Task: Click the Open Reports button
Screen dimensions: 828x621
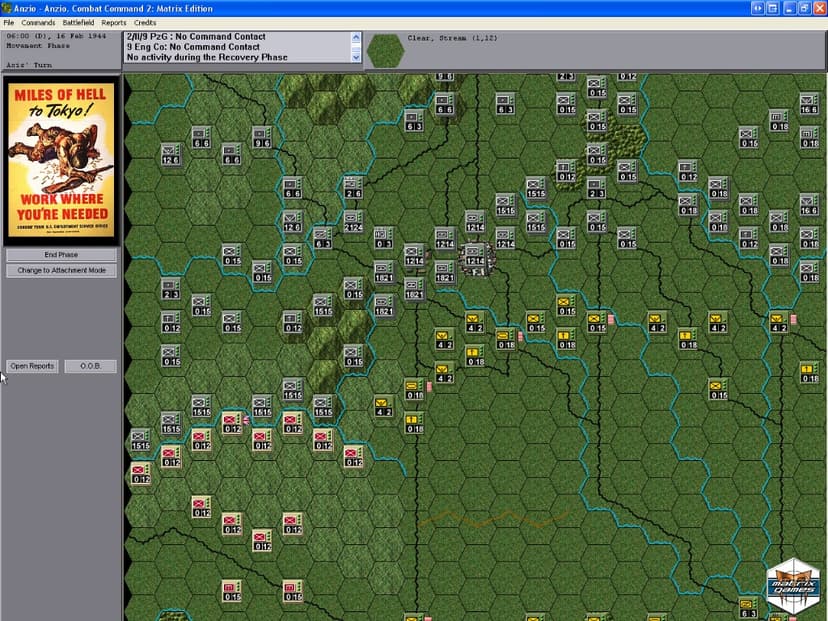Action: click(x=32, y=366)
